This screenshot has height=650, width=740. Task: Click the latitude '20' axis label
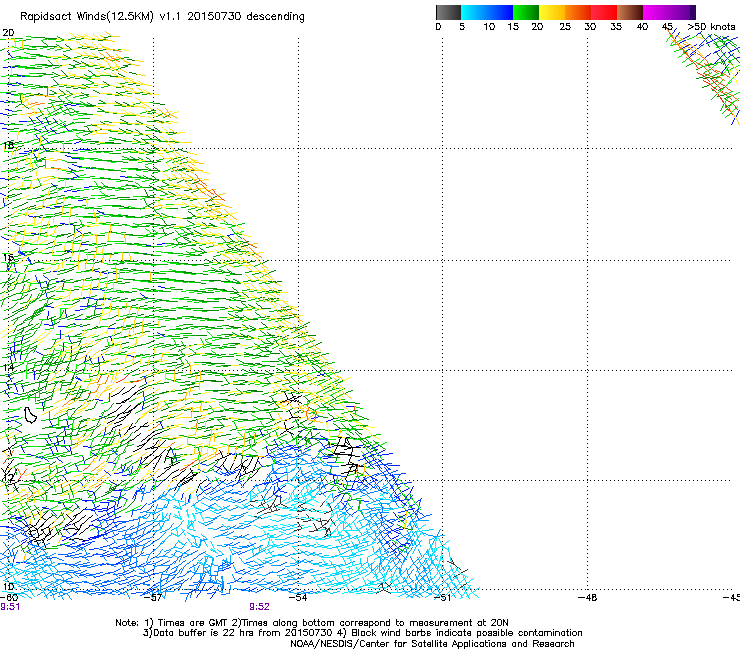pyautogui.click(x=8, y=33)
